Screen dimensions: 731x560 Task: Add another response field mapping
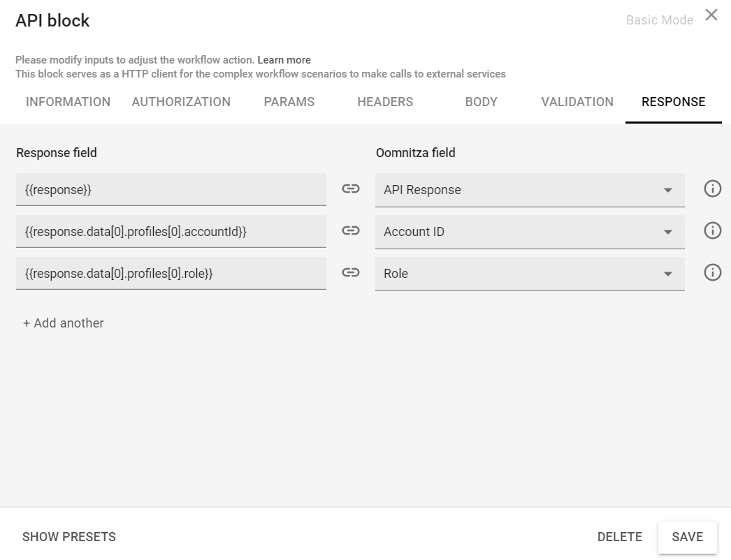tap(63, 323)
